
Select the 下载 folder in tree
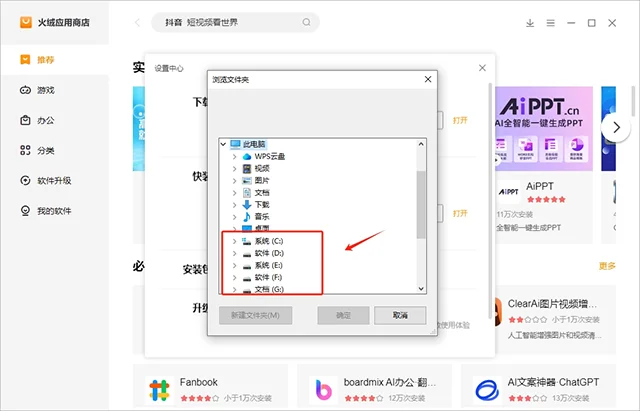coord(256,204)
